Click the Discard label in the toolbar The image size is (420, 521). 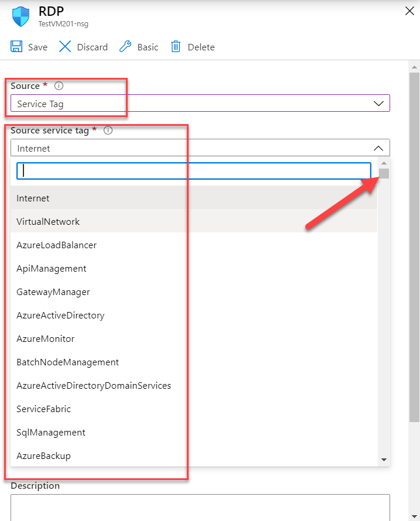[93, 47]
